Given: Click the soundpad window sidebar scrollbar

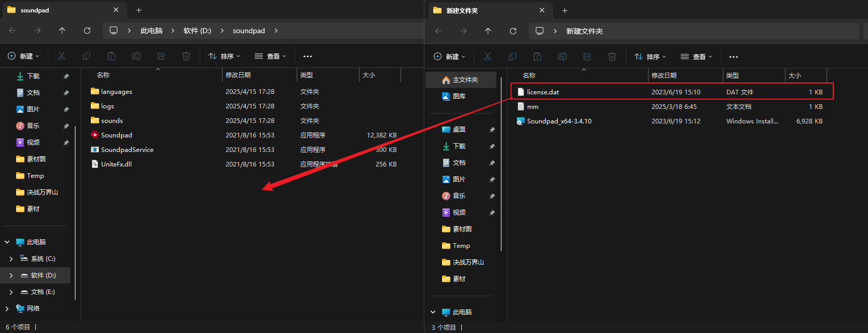Looking at the screenshot, I should pyautogui.click(x=76, y=213).
